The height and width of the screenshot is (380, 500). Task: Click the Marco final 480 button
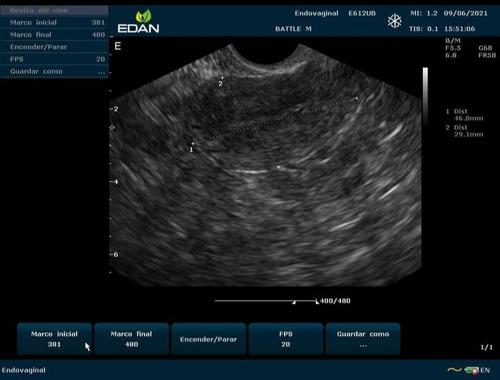[131, 339]
